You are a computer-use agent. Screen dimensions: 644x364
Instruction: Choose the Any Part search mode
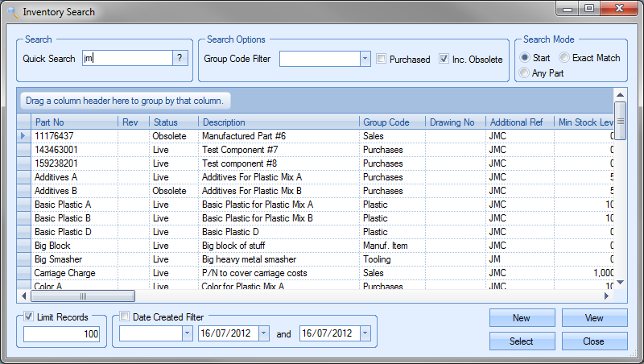525,73
